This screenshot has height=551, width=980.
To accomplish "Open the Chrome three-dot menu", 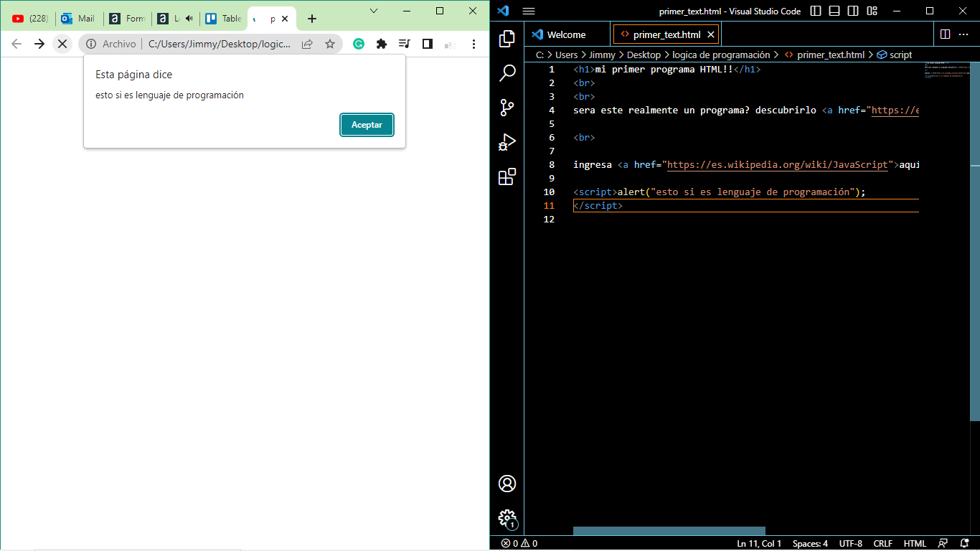I will (x=473, y=44).
